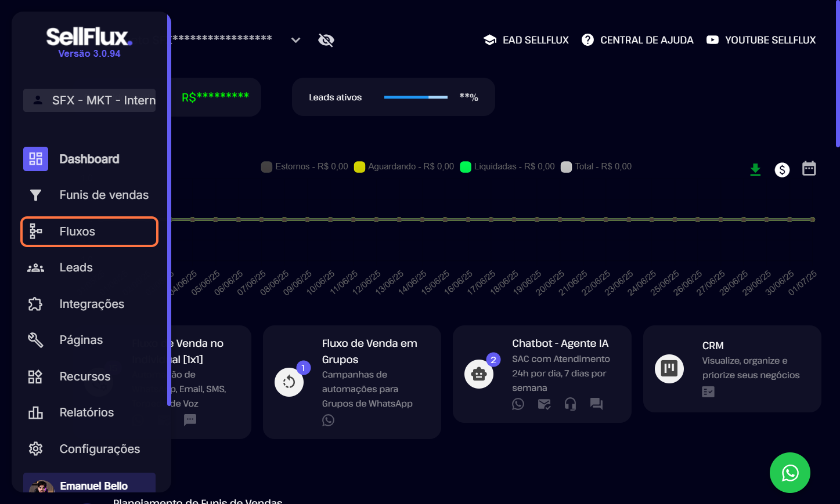Click the Chatbot Agente IA robot icon

479,374
